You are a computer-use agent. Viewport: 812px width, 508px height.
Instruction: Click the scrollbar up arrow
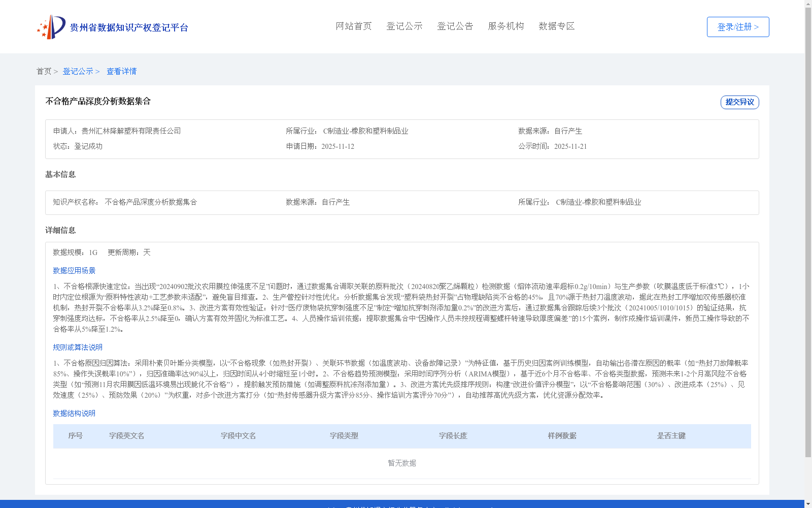[x=808, y=4]
